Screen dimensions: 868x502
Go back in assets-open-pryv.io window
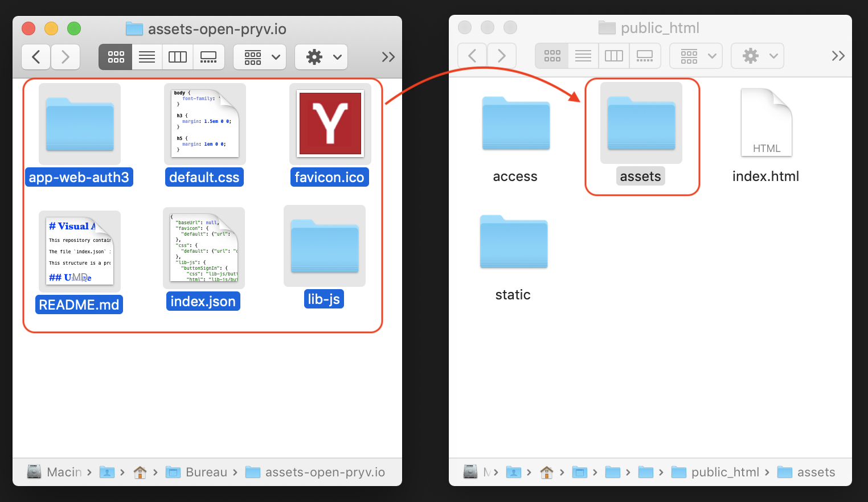point(36,57)
